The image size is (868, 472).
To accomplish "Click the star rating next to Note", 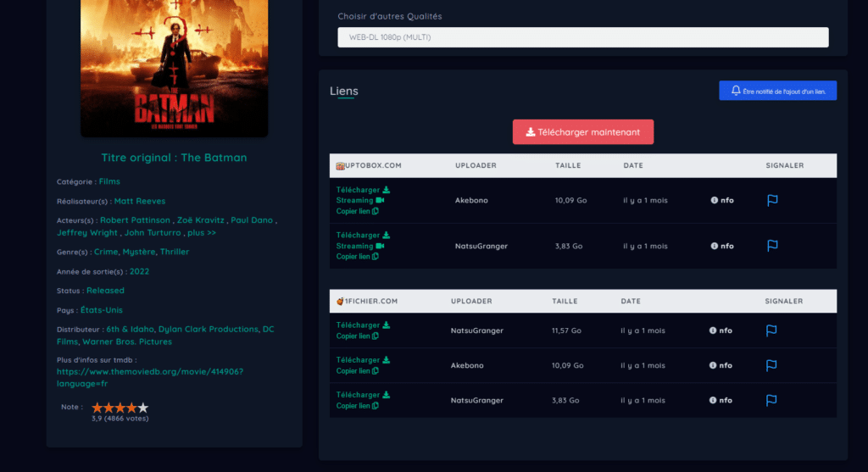I will [120, 408].
